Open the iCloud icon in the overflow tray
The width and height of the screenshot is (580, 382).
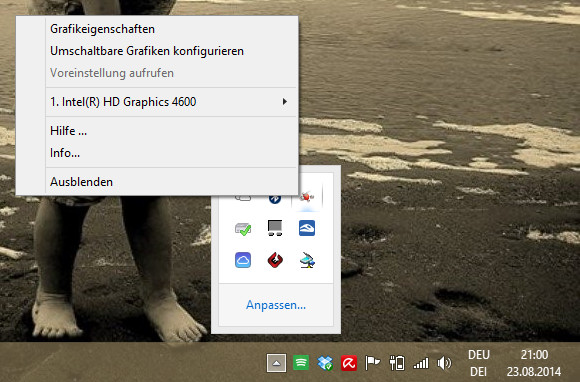[x=243, y=260]
